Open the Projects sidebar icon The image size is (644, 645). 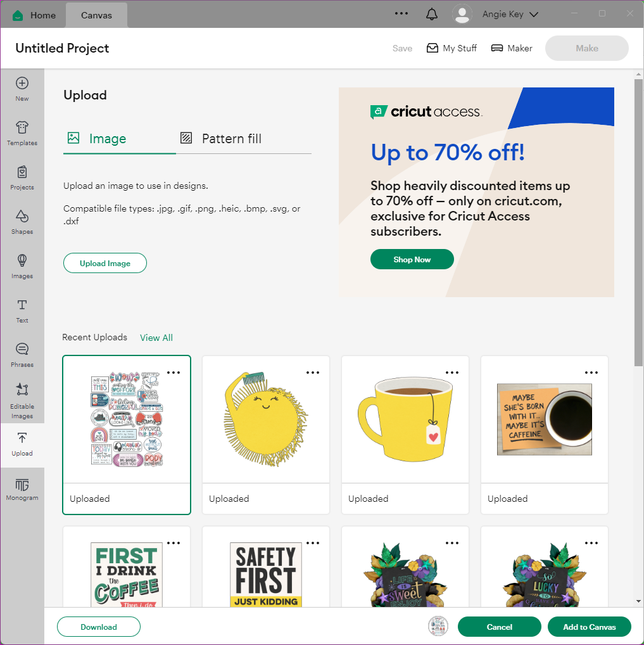[22, 177]
